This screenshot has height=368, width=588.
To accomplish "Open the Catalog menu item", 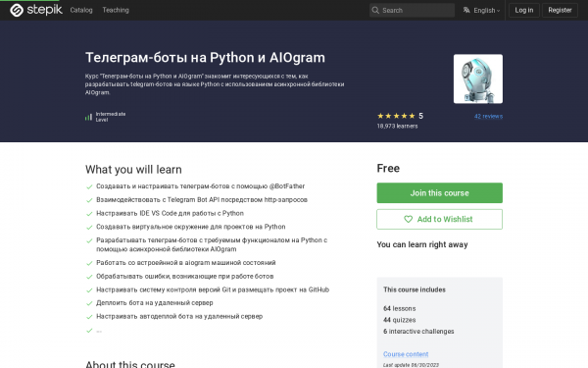I will pyautogui.click(x=81, y=10).
